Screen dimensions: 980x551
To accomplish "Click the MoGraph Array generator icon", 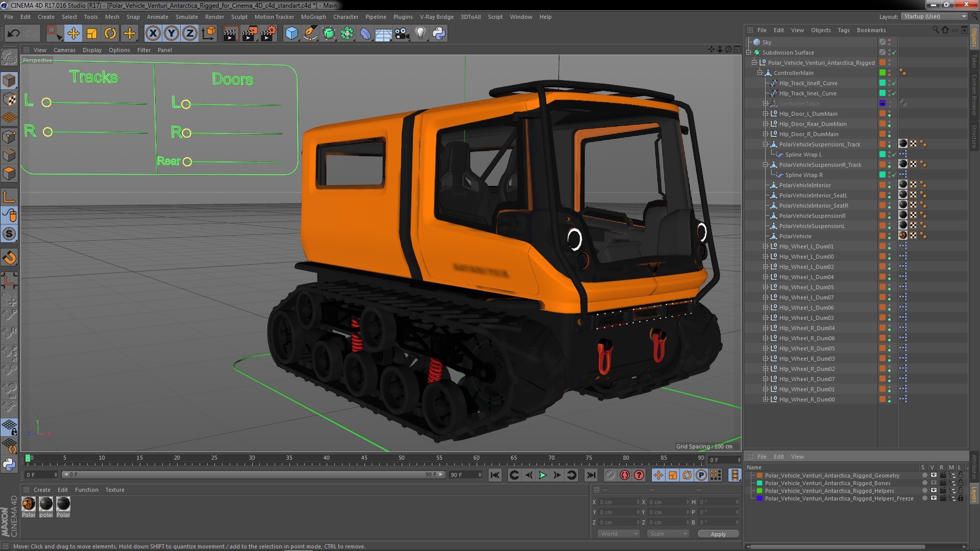I will (347, 34).
